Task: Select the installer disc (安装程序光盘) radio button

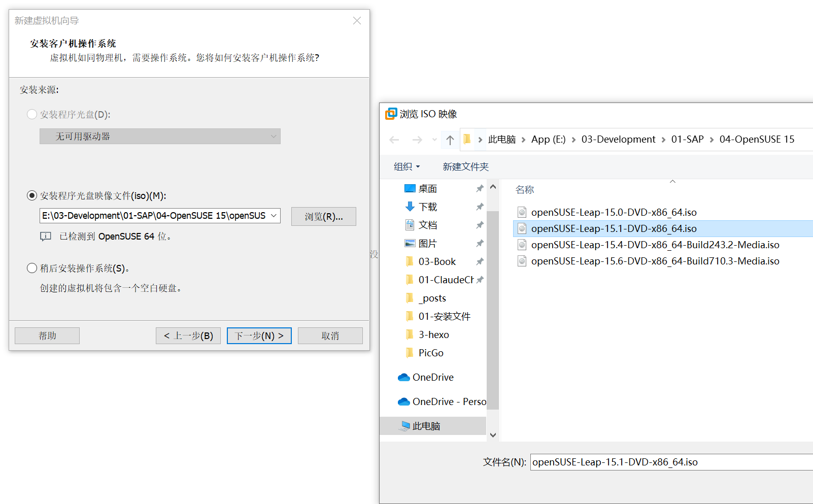Action: 32,114
